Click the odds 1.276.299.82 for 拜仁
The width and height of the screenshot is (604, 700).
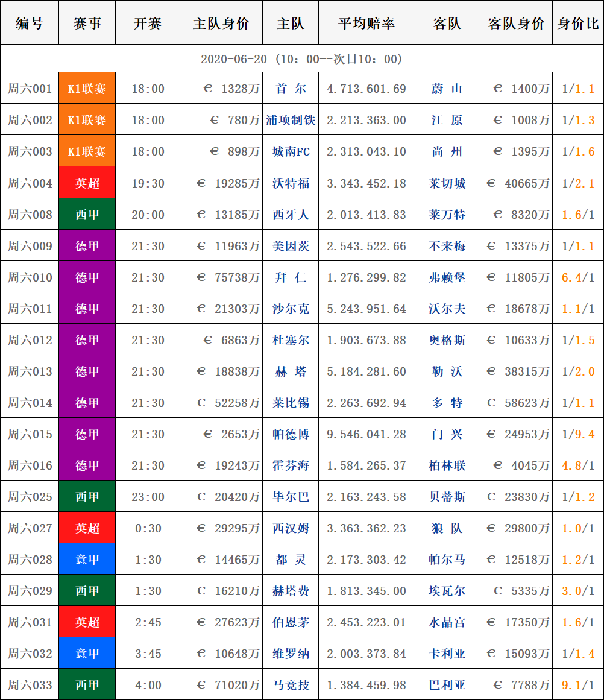point(366,277)
